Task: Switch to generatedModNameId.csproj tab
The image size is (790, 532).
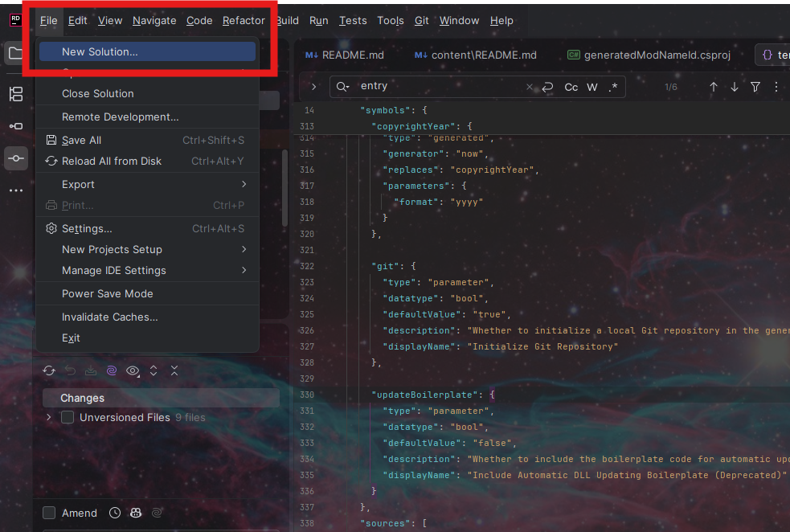Action: pos(649,55)
